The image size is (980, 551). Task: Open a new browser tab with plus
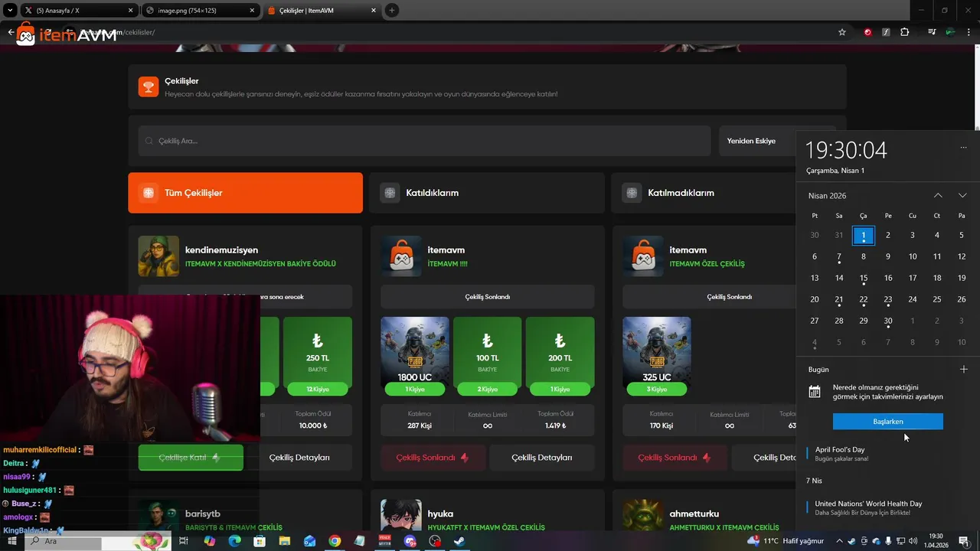pyautogui.click(x=392, y=10)
